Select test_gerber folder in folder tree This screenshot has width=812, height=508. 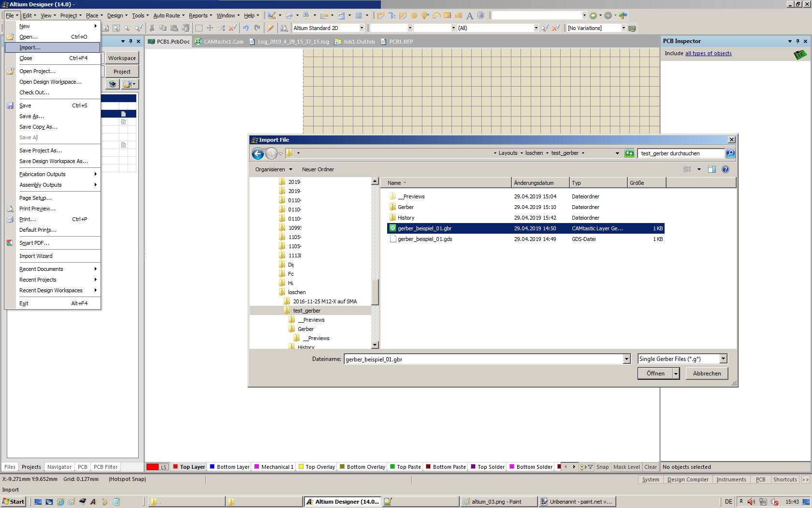(306, 311)
